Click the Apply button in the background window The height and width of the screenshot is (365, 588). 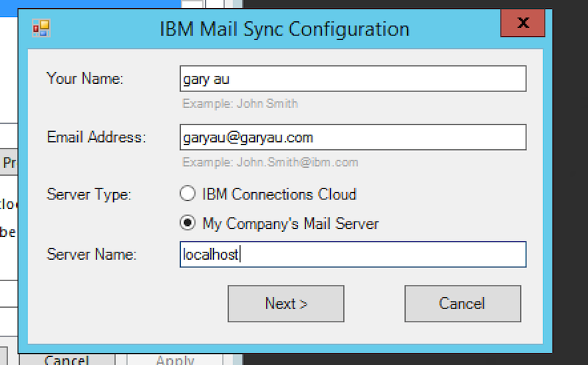click(175, 359)
